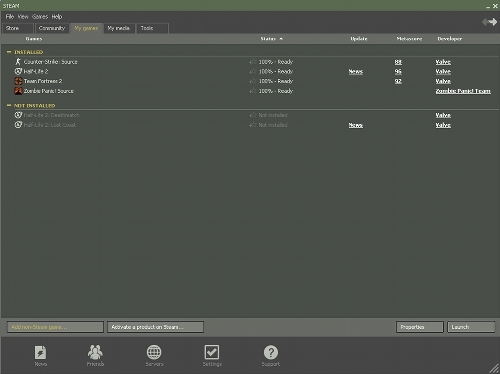
Task: Open the Games menu
Action: pyautogui.click(x=40, y=17)
